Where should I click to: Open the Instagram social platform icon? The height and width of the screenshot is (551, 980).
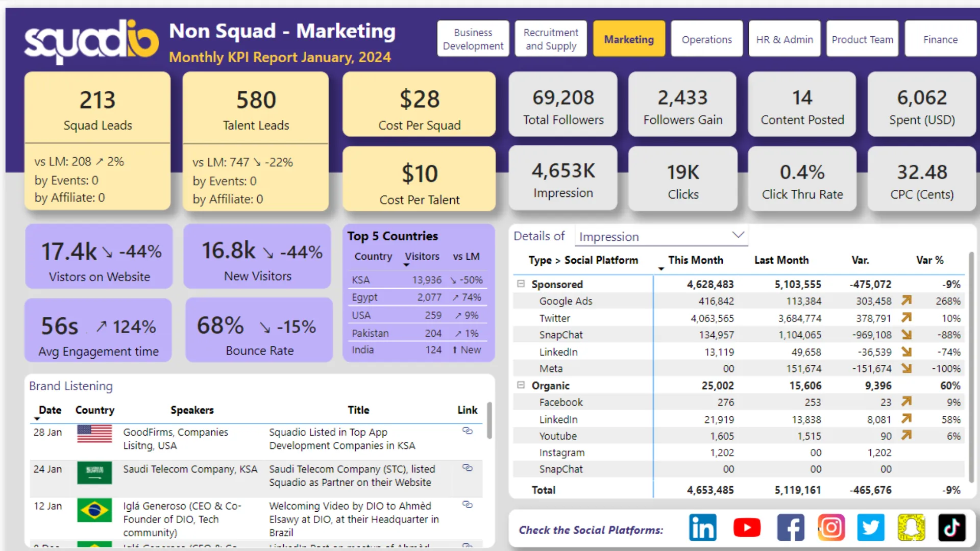pyautogui.click(x=831, y=528)
